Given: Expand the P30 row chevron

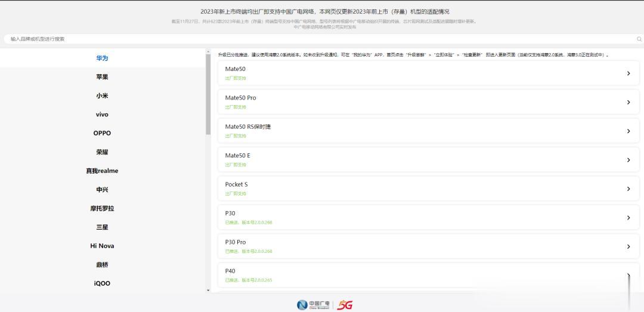Looking at the screenshot, I should point(628,218).
